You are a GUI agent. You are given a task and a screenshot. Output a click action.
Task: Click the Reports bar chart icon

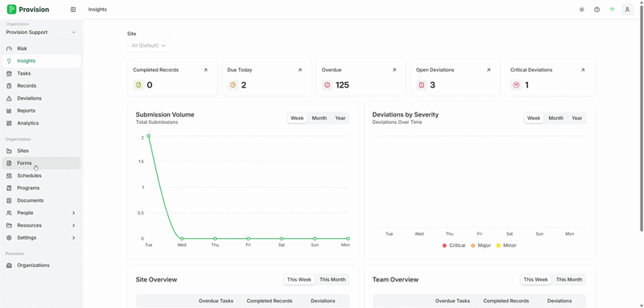9,111
